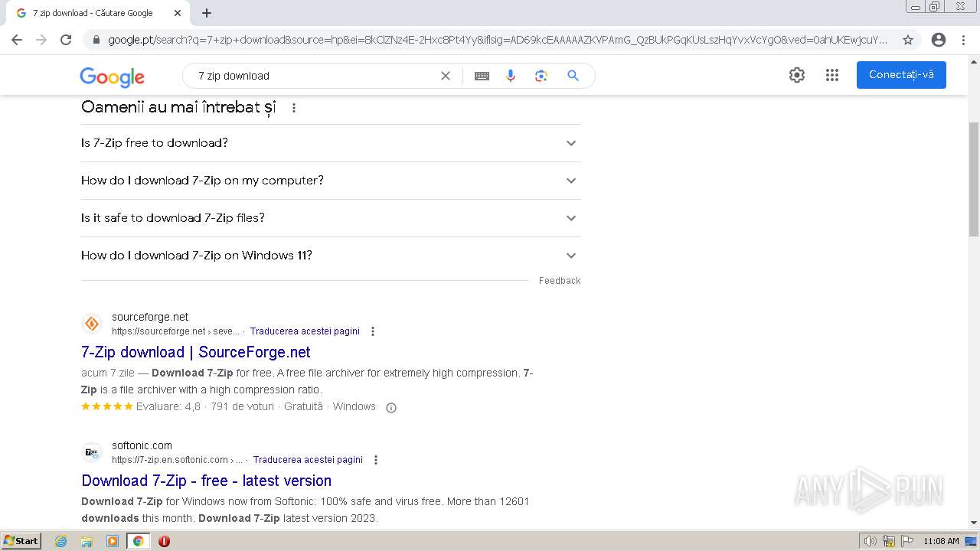
Task: Click the volume speaker tray icon
Action: [x=871, y=541]
